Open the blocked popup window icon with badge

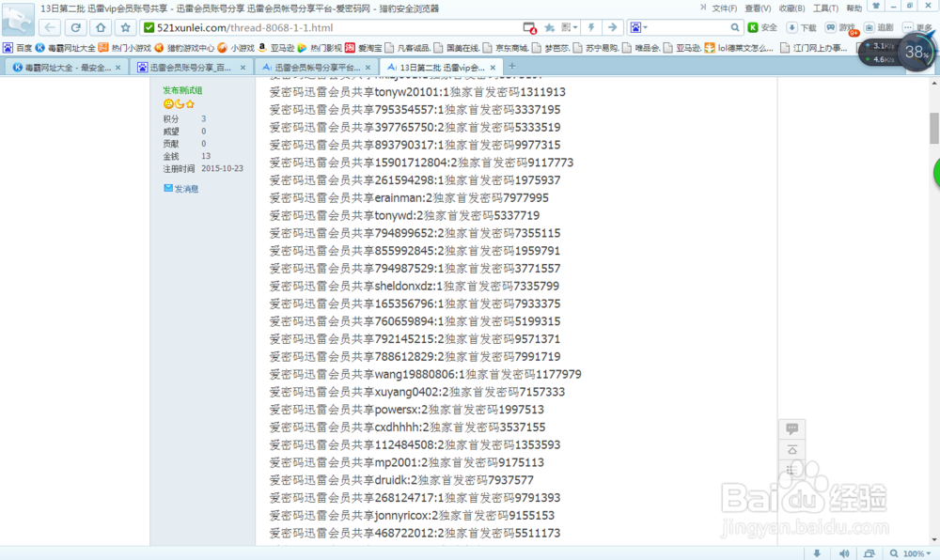pos(529,27)
